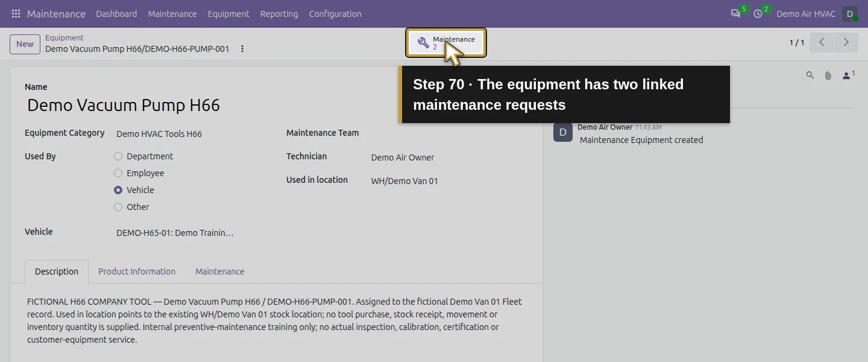Click the 11:43 AM message timestamp
Screen dimensions: 868x362
(x=648, y=127)
